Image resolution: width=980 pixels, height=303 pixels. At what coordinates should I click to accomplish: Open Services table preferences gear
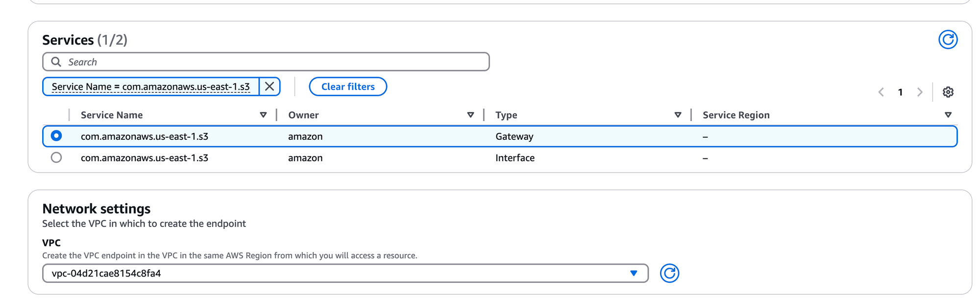(x=948, y=92)
